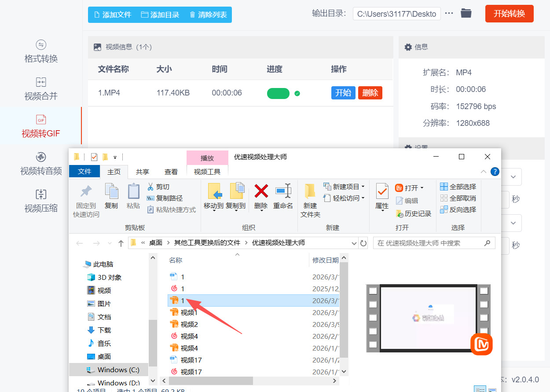
Task: Click the orange 开始转换 button
Action: coord(509,14)
